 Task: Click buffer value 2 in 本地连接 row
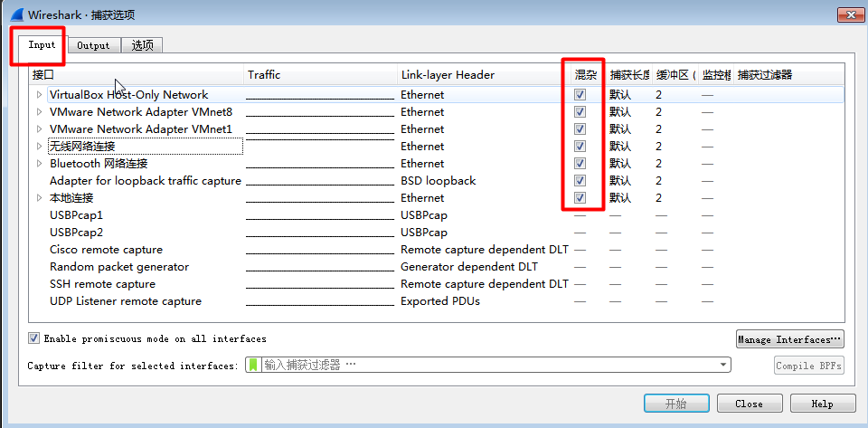(x=659, y=197)
